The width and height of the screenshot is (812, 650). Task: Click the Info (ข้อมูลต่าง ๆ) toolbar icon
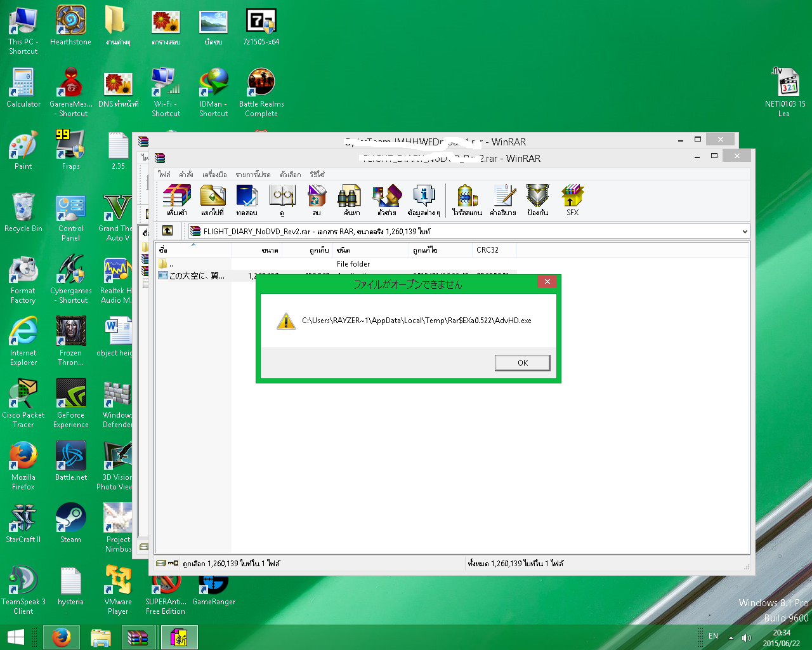click(x=423, y=201)
